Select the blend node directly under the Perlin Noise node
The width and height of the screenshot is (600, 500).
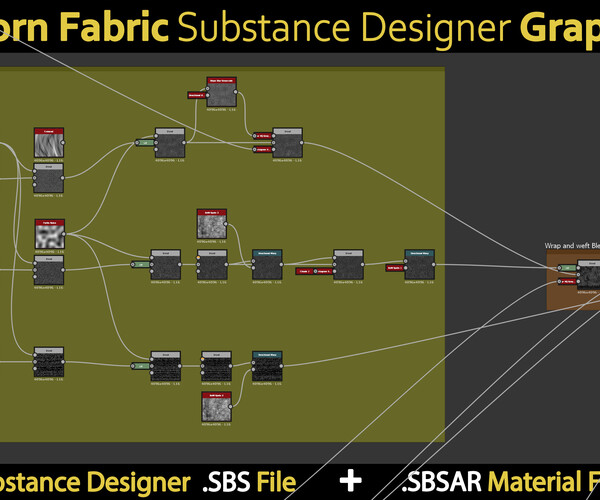click(49, 270)
